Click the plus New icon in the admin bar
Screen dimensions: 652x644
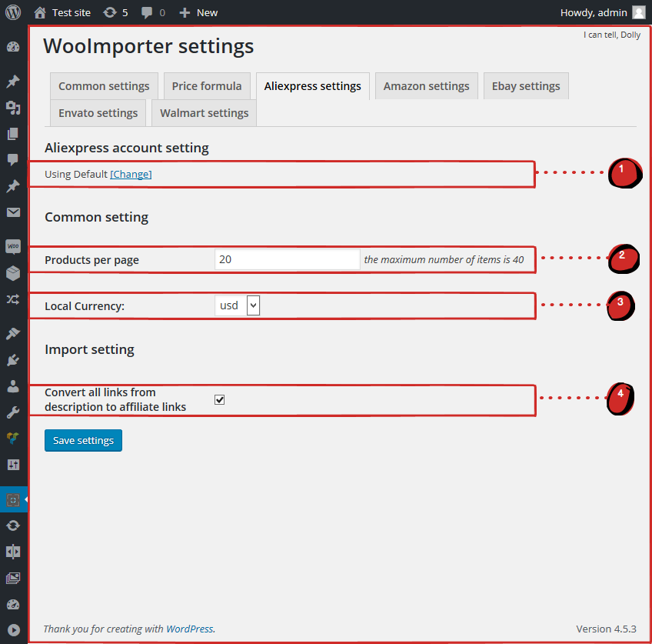coord(185,13)
